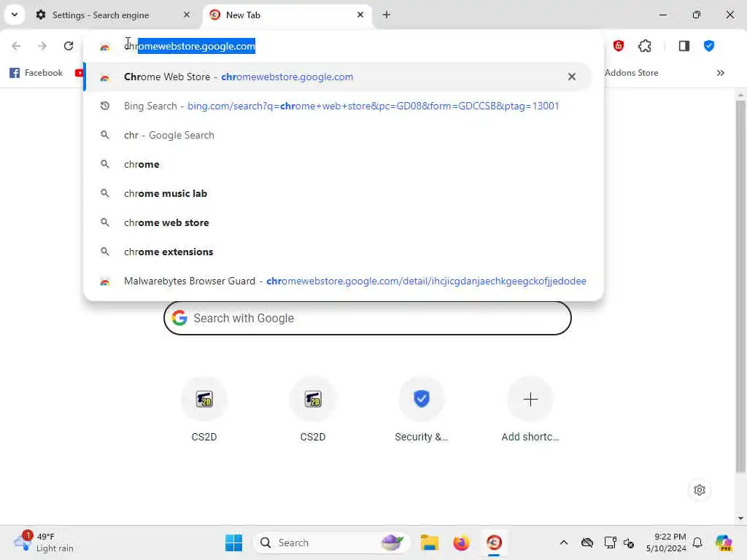Open File Explorer from taskbar
The width and height of the screenshot is (747, 560).
coord(429,542)
